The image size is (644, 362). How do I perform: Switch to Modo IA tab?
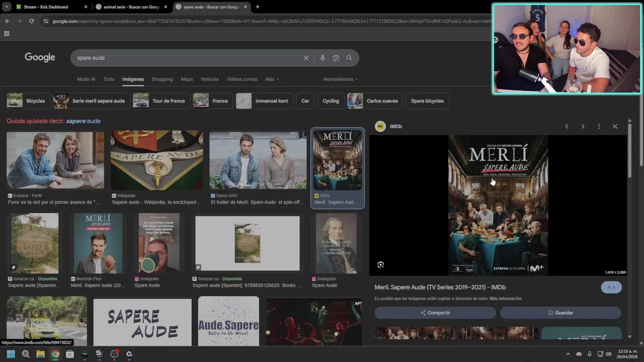tap(86, 79)
